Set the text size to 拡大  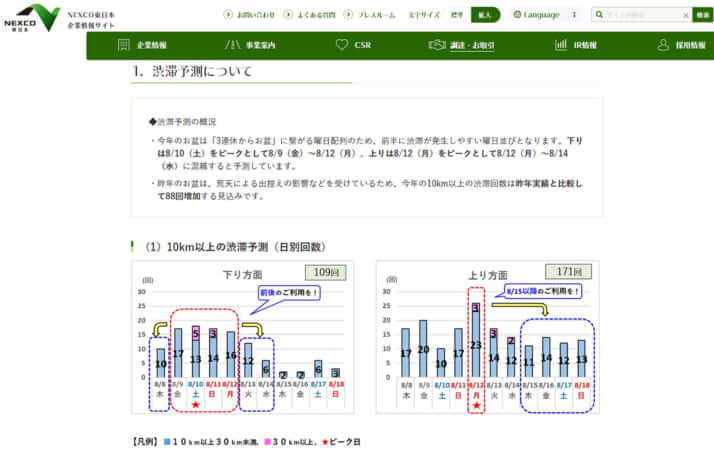tap(485, 15)
